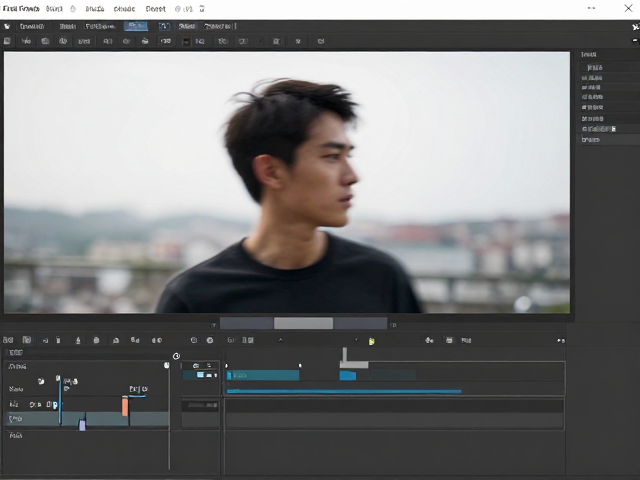Select the lavender marker in the lower-left panel
The height and width of the screenshot is (480, 640).
point(82,425)
